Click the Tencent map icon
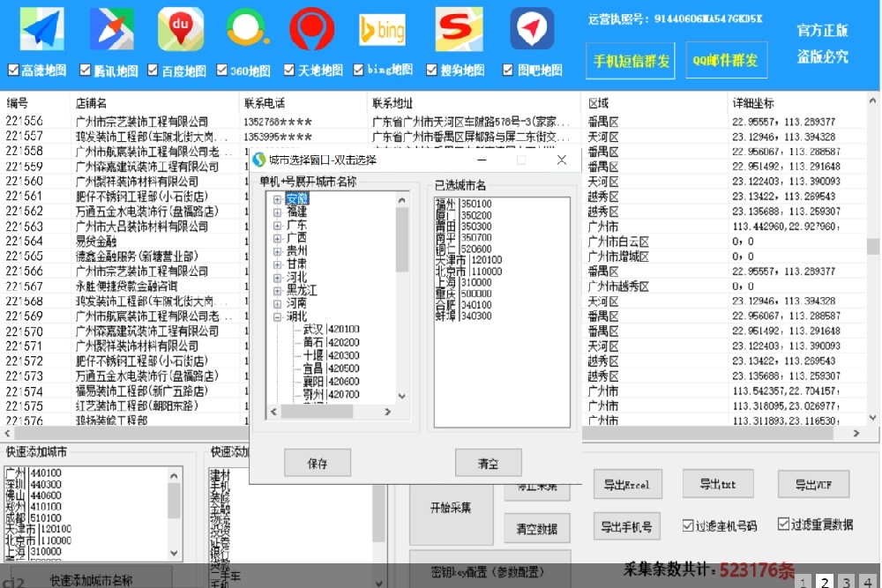882x588 pixels. click(x=111, y=29)
